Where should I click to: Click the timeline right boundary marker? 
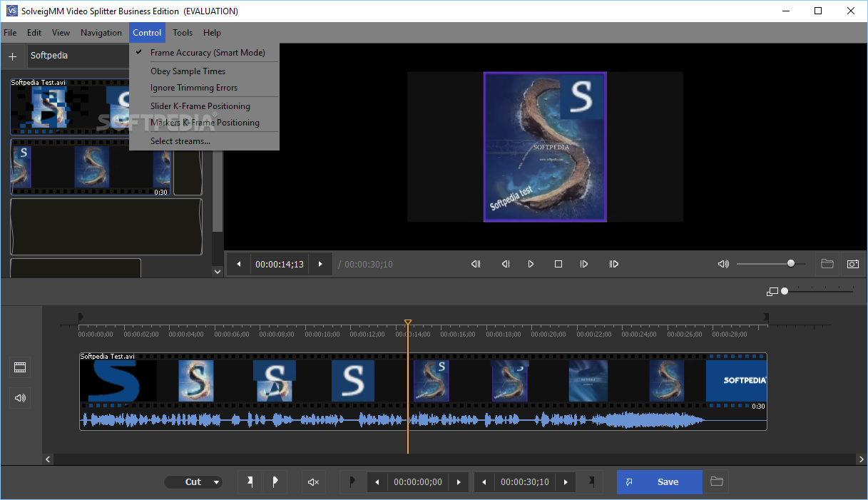766,317
